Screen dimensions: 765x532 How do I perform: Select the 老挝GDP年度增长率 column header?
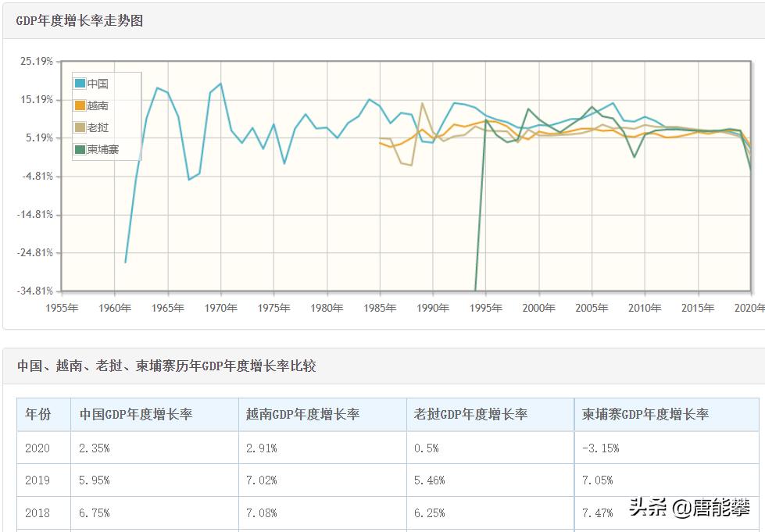pyautogui.click(x=471, y=415)
